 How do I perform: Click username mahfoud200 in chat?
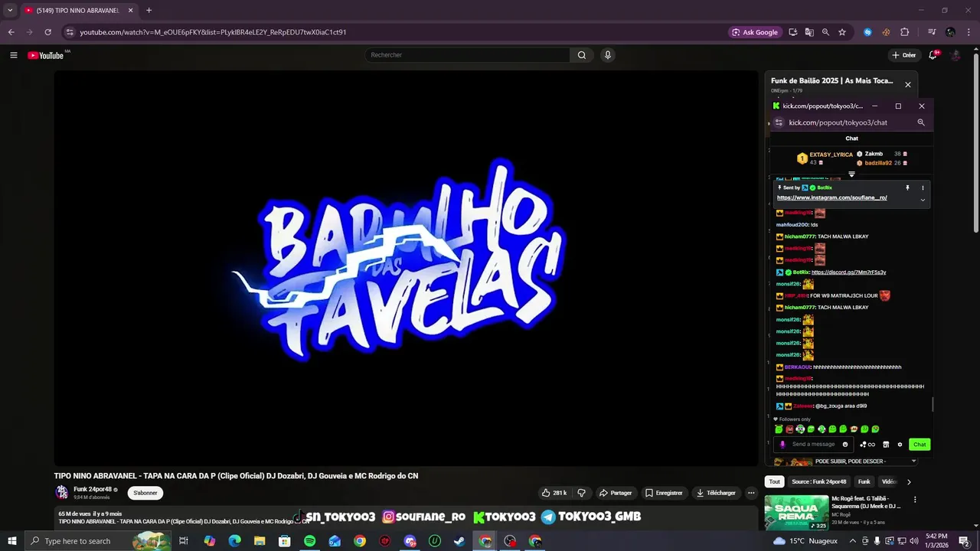pyautogui.click(x=792, y=225)
